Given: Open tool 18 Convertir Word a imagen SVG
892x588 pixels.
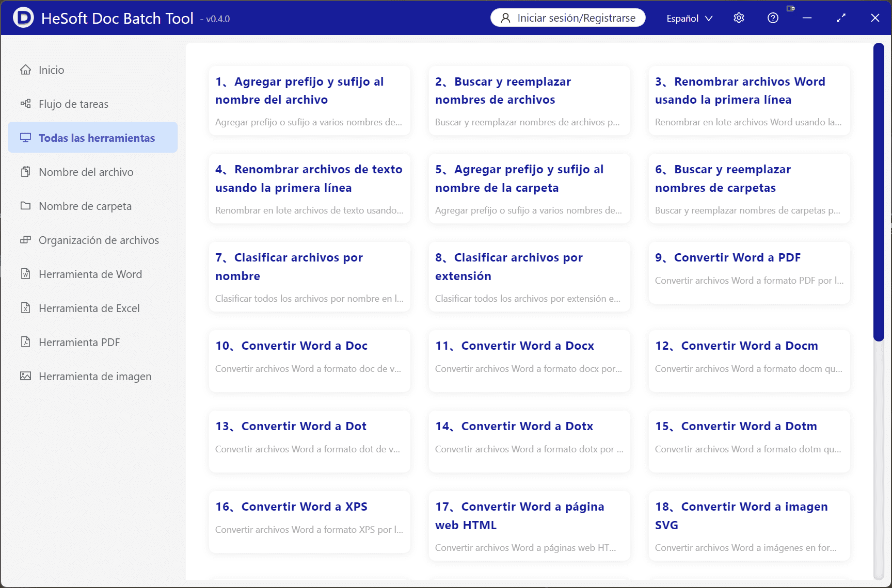Looking at the screenshot, I should (750, 526).
